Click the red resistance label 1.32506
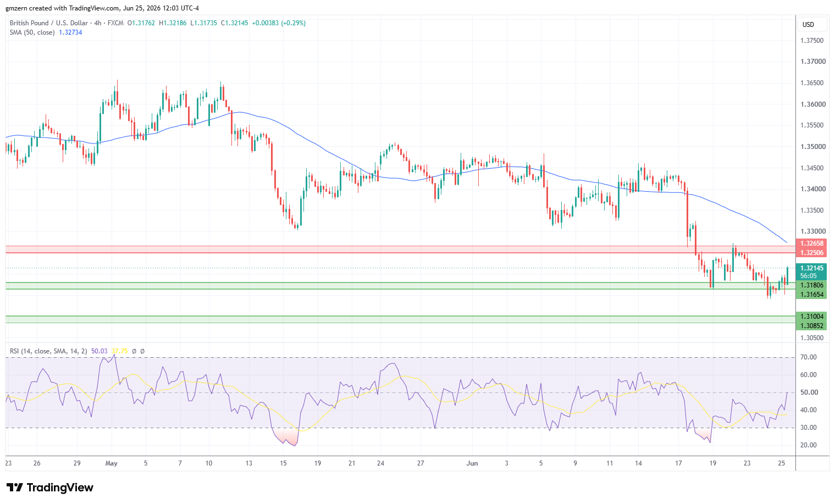Viewport: 835px width, 504px height. 811,253
